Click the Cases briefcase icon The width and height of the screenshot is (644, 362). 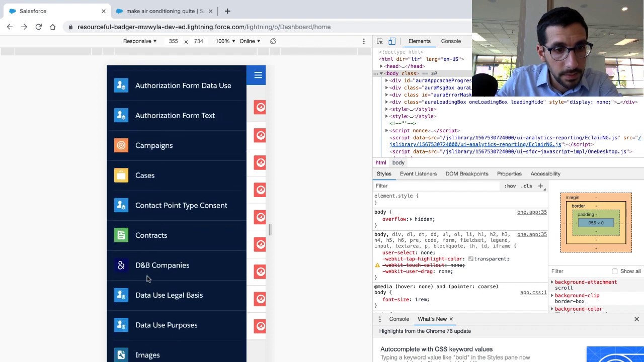coord(121,175)
